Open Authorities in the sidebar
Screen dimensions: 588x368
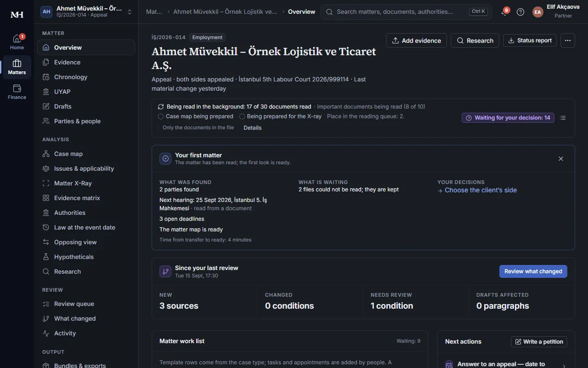pos(86,213)
